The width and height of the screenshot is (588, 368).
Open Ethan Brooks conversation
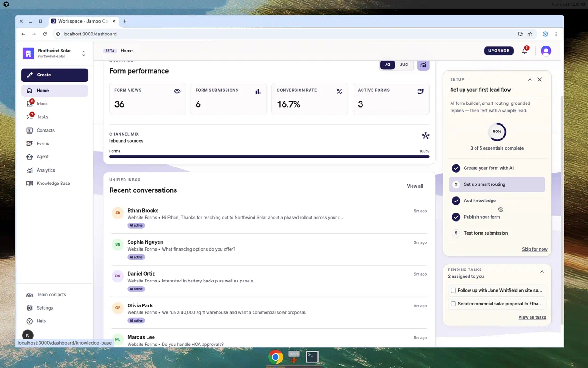[x=269, y=218]
